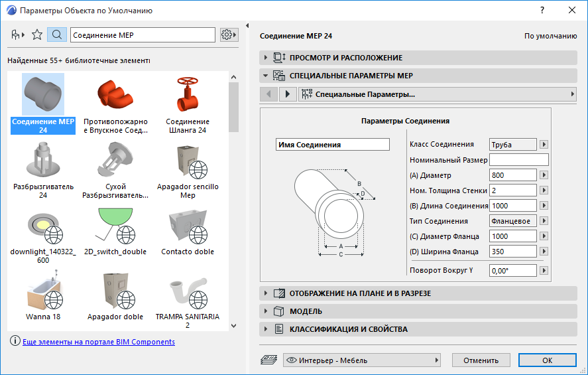This screenshot has height=375, width=588.
Task: Go to the next parameters page
Action: coord(288,94)
